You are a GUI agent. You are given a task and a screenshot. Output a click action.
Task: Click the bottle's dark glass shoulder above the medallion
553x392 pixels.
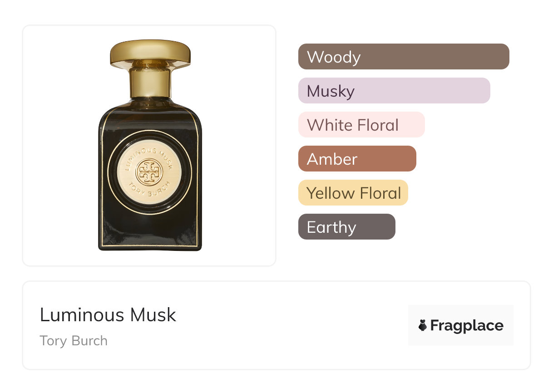coord(150,116)
